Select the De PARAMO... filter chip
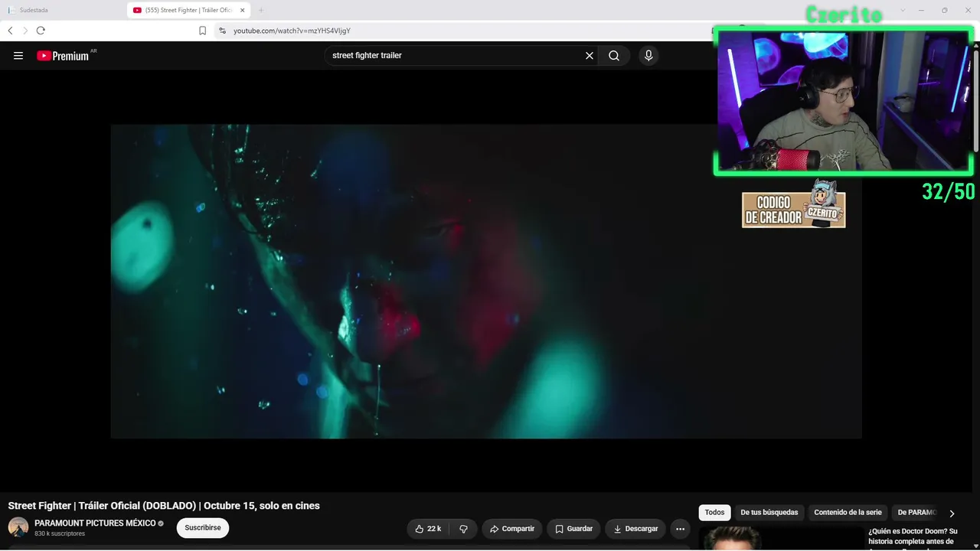Image resolution: width=980 pixels, height=551 pixels. [x=916, y=513]
